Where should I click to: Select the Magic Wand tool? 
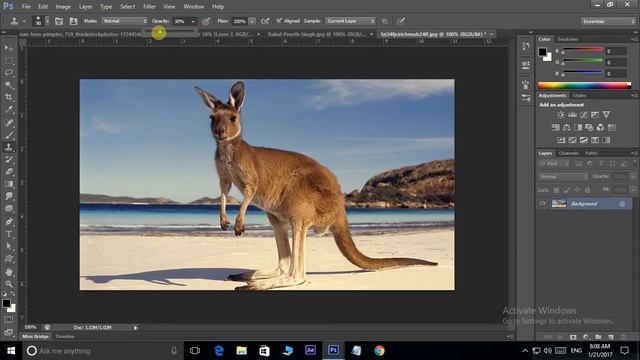coord(9,85)
